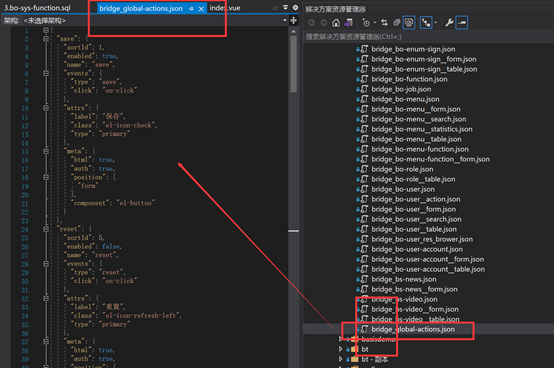This screenshot has height=368, width=554.
Task: Open bridge_bo-user_res_brower.json
Action: 422,239
